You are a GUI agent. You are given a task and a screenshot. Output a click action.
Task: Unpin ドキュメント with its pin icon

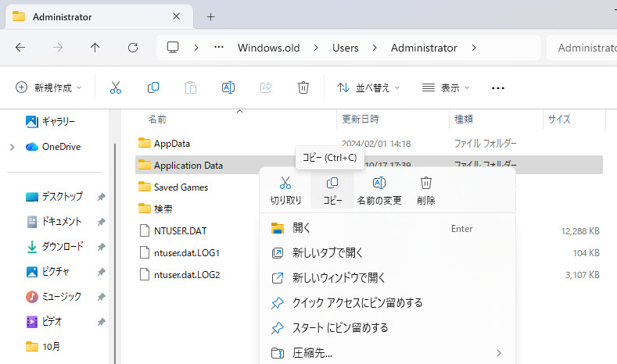tap(101, 222)
